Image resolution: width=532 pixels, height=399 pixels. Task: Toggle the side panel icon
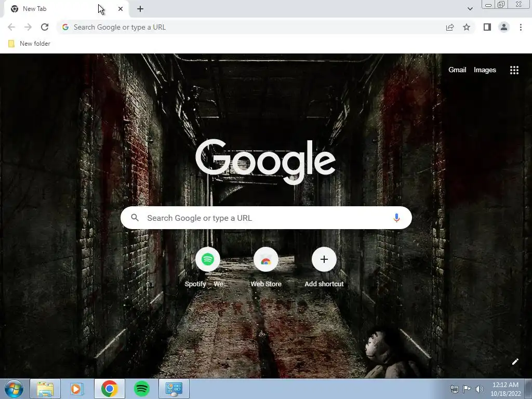point(487,27)
